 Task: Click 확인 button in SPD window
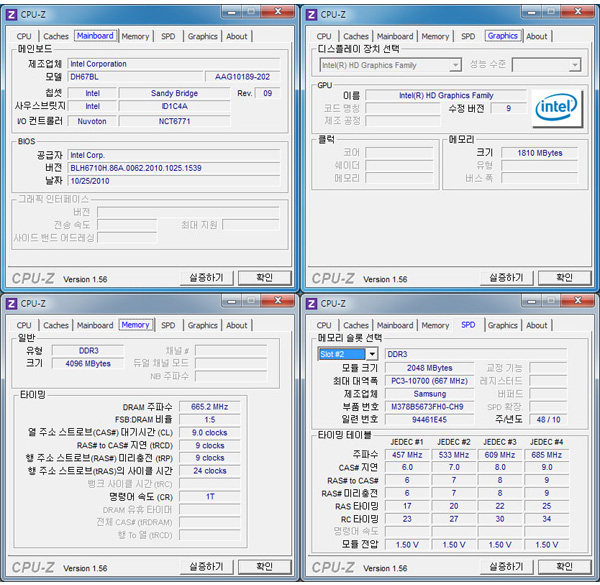coord(564,567)
